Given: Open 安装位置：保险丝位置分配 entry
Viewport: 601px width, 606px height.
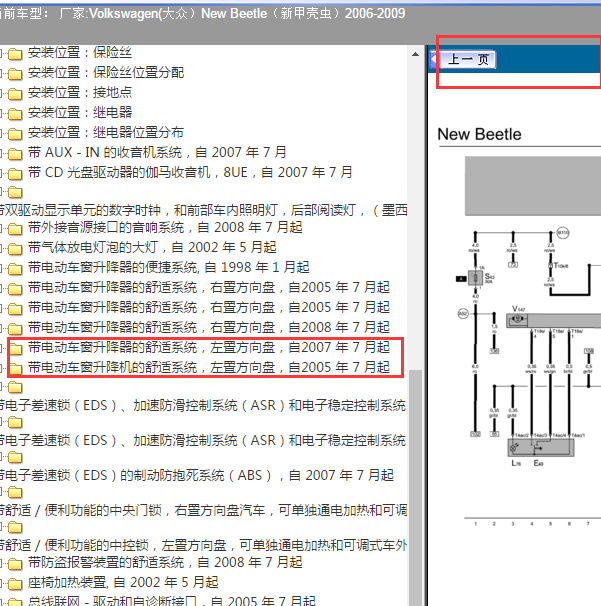Looking at the screenshot, I should pos(106,73).
